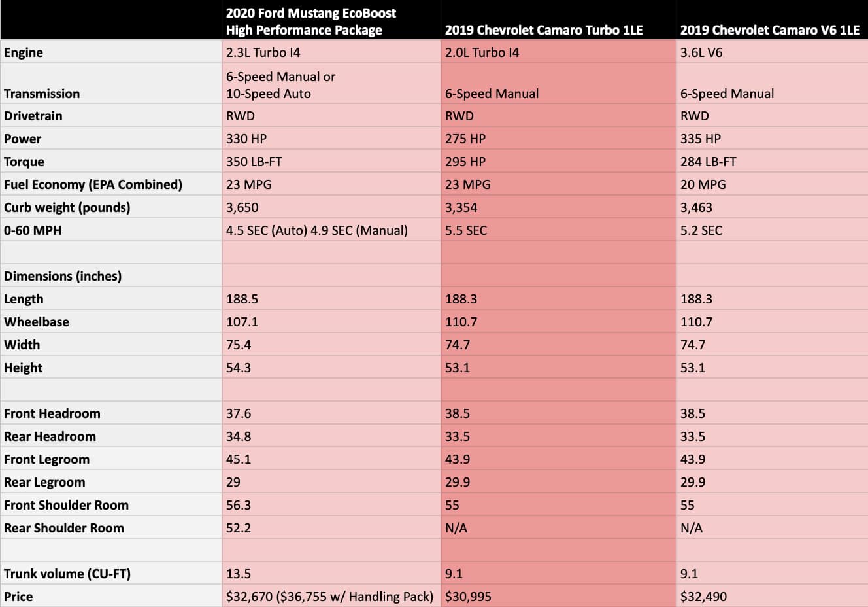Click the Front Headroom row label
Screen dimensions: 868x607
[x=111, y=413]
